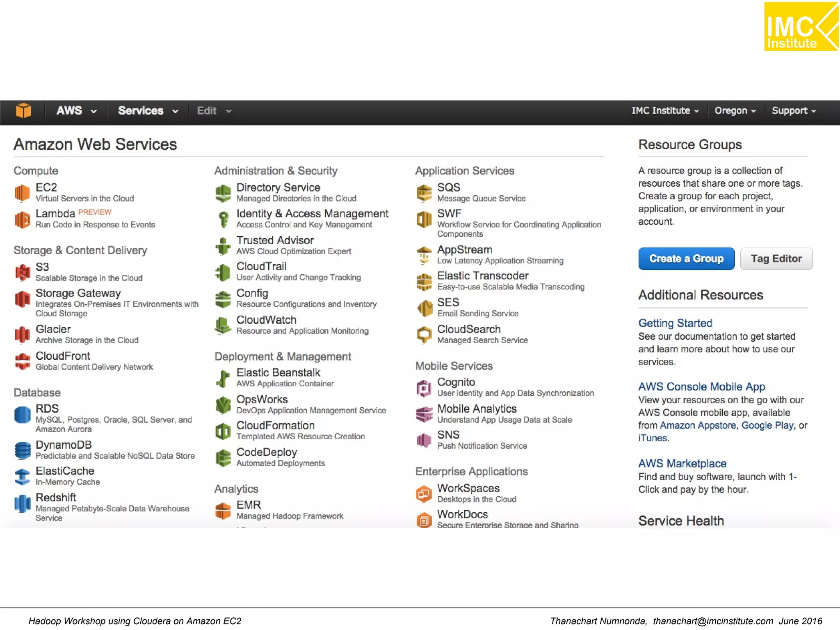Click the Cognito service icon
The image size is (840, 630).
(424, 388)
